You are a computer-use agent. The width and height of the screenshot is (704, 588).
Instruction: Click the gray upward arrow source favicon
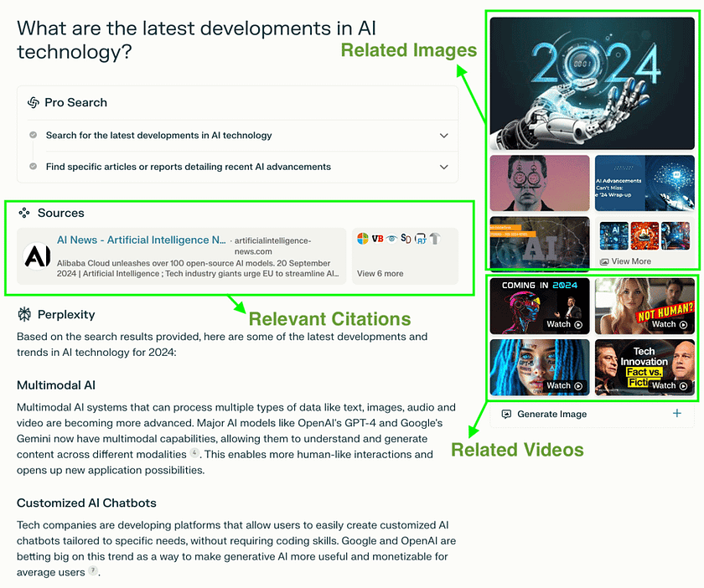click(x=435, y=239)
